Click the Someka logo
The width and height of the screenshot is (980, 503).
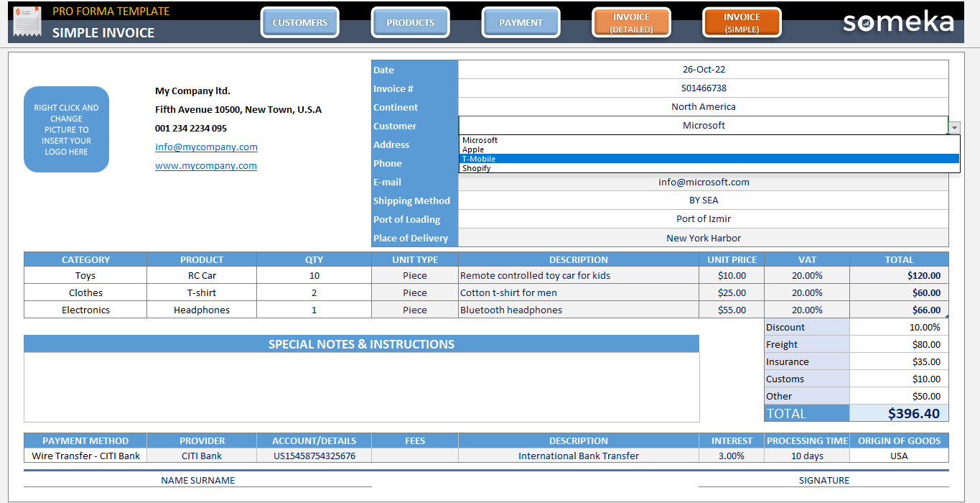tap(897, 22)
